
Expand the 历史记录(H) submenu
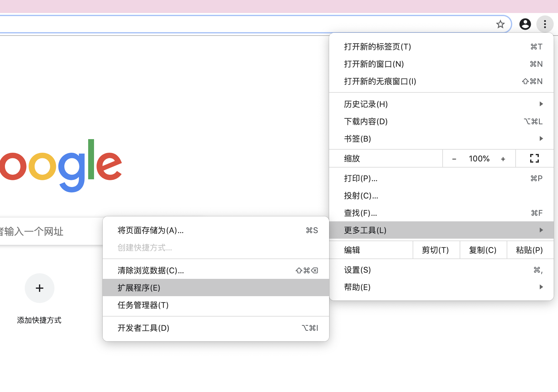[x=365, y=104]
